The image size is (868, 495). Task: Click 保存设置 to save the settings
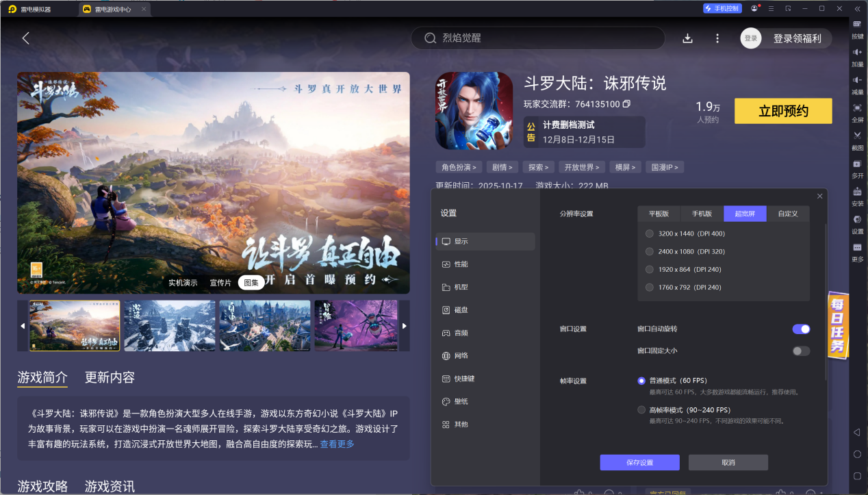[x=639, y=462]
